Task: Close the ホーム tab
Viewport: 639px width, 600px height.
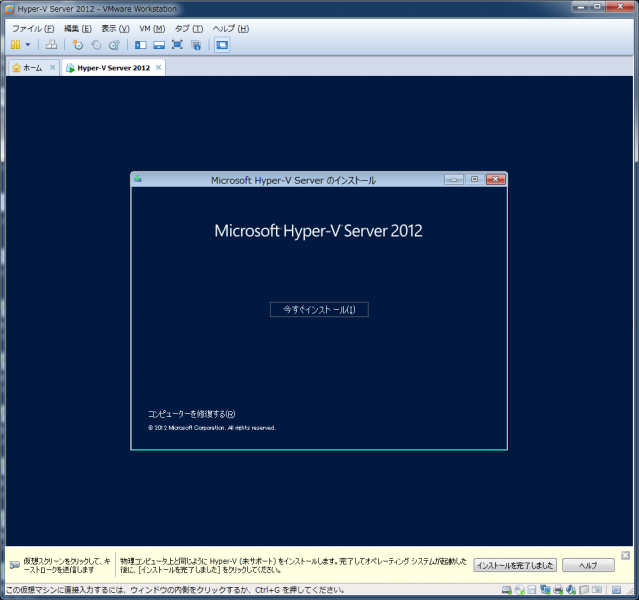Action: click(x=53, y=67)
